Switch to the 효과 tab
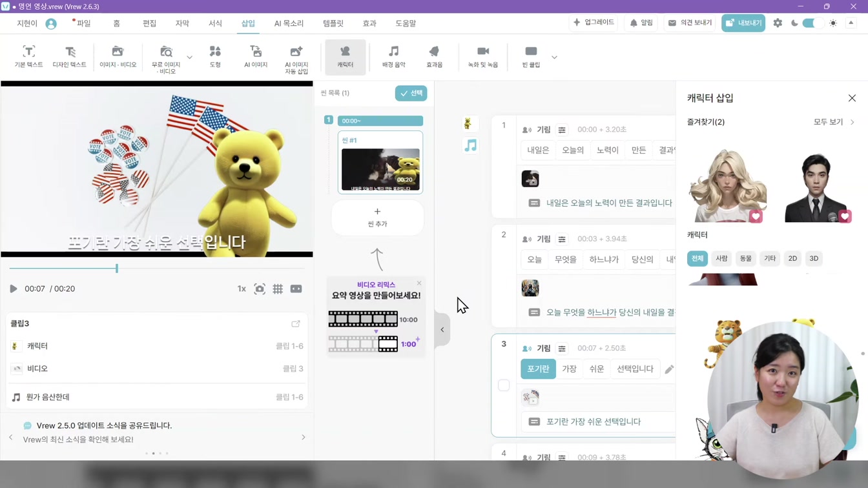 pyautogui.click(x=369, y=23)
